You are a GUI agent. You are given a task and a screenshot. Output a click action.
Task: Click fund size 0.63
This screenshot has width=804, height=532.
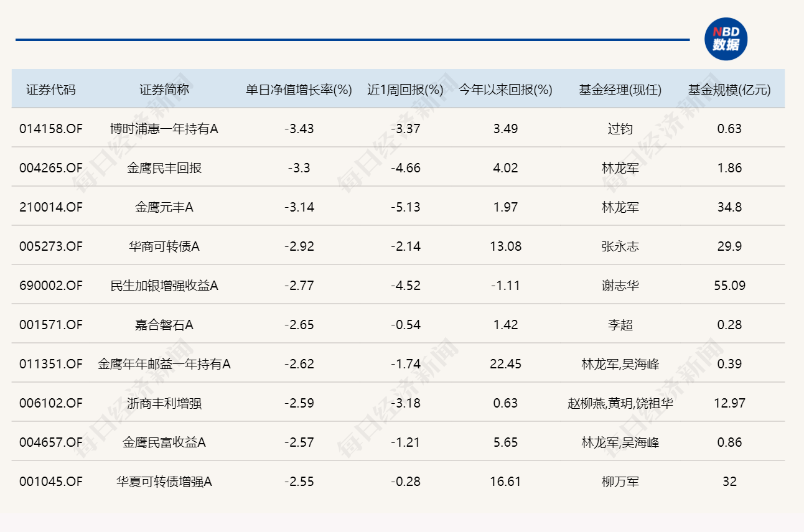click(x=729, y=129)
